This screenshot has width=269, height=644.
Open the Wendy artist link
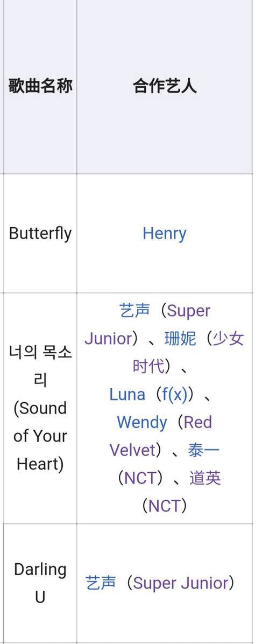click(142, 423)
